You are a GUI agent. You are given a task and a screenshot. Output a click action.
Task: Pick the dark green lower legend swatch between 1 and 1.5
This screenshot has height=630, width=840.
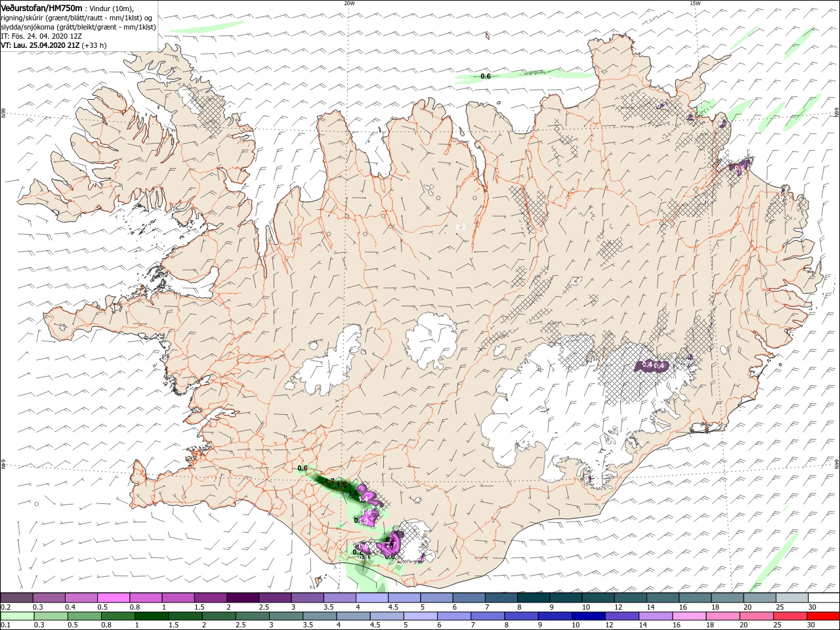150,616
